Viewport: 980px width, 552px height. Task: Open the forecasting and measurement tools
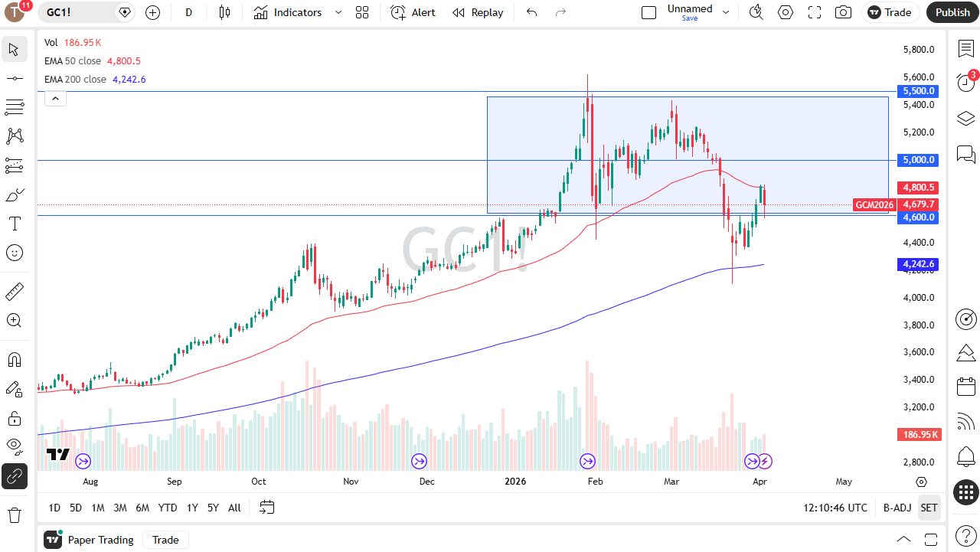click(x=14, y=165)
